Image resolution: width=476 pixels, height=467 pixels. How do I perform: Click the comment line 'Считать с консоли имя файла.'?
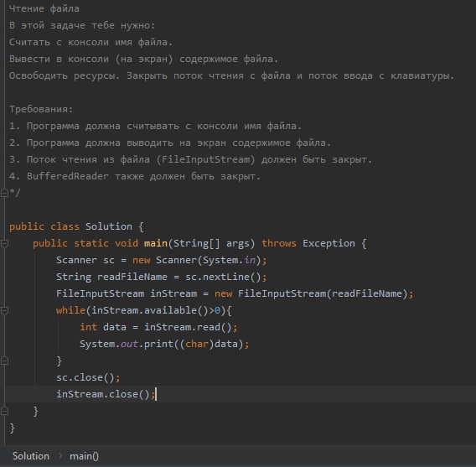click(91, 42)
